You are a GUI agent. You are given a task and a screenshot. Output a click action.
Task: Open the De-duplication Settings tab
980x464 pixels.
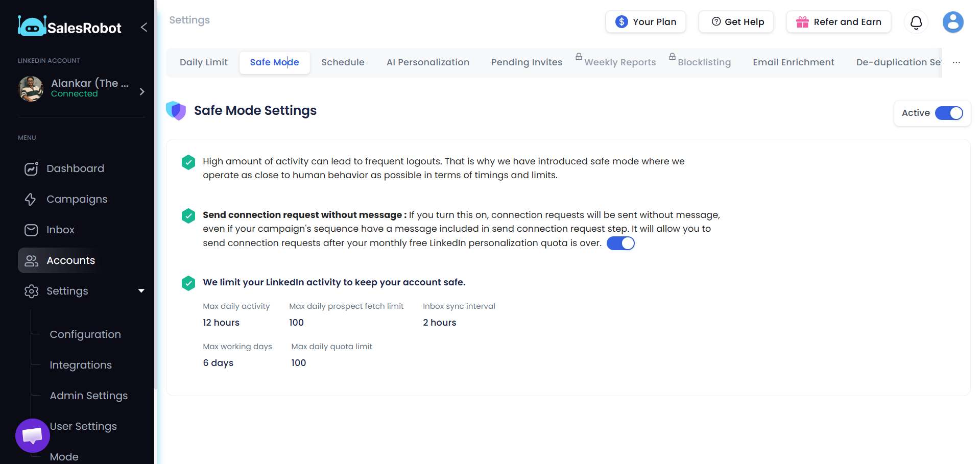[x=898, y=62]
